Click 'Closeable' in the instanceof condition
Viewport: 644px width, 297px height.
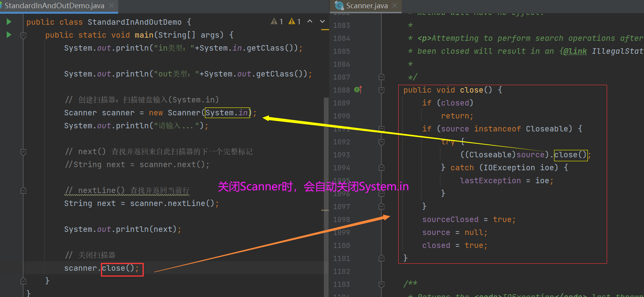point(547,129)
